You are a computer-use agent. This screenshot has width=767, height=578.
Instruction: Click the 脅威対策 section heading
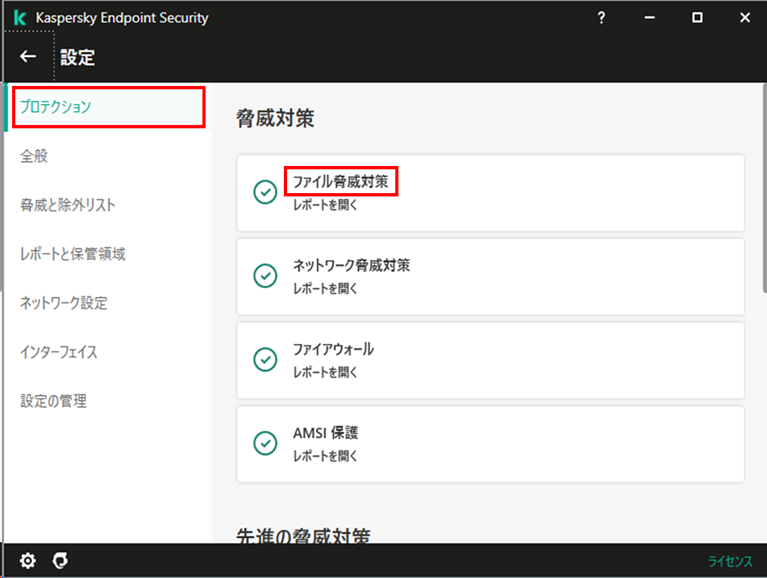coord(275,118)
